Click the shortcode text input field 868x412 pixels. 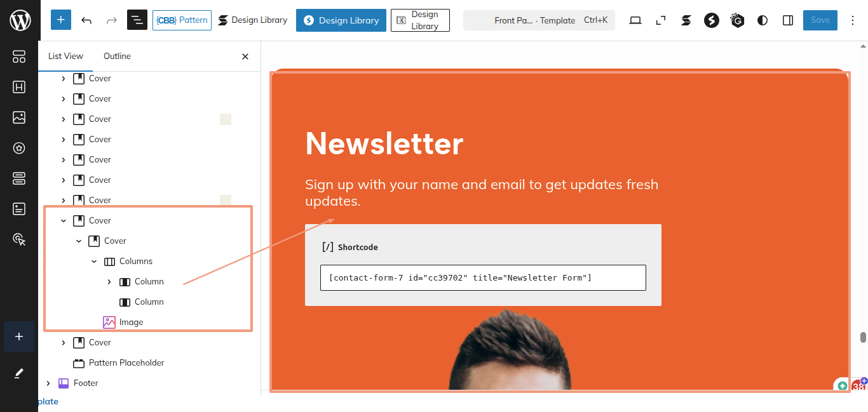point(483,278)
